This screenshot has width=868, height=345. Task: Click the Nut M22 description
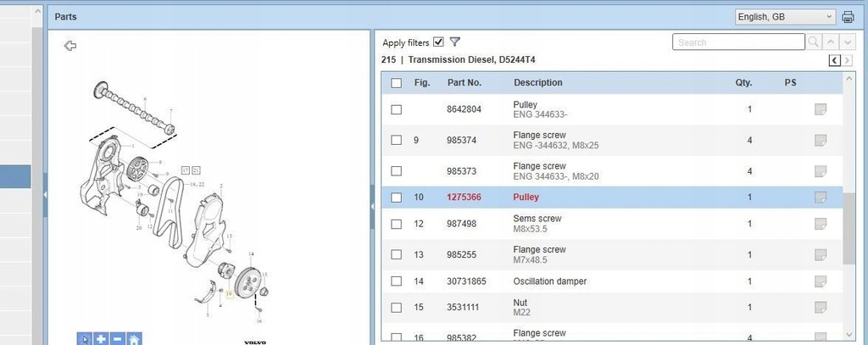[x=521, y=308]
